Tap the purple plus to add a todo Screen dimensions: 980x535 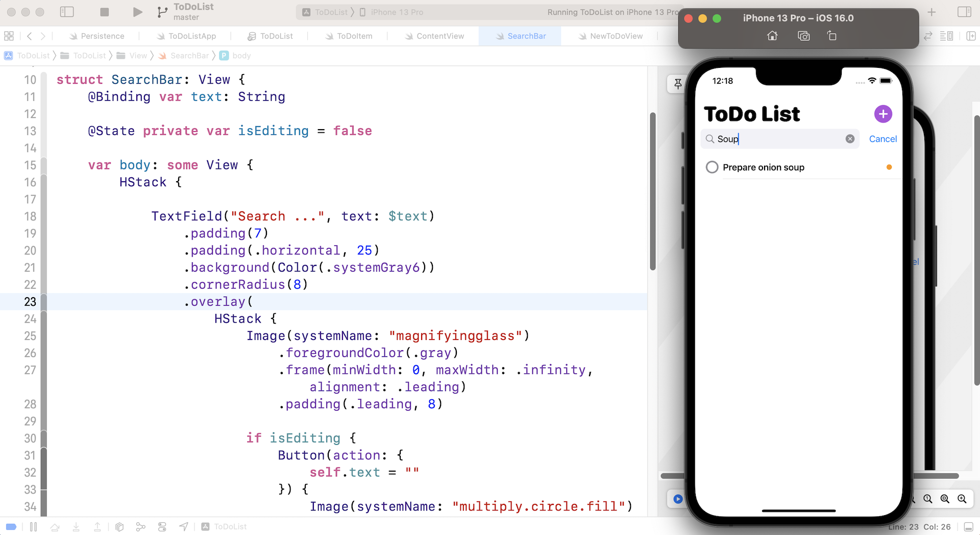click(x=883, y=114)
